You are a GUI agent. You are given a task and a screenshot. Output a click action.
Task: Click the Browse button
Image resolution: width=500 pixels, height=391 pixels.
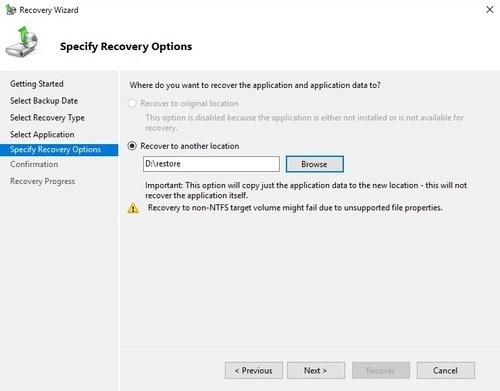pyautogui.click(x=314, y=164)
